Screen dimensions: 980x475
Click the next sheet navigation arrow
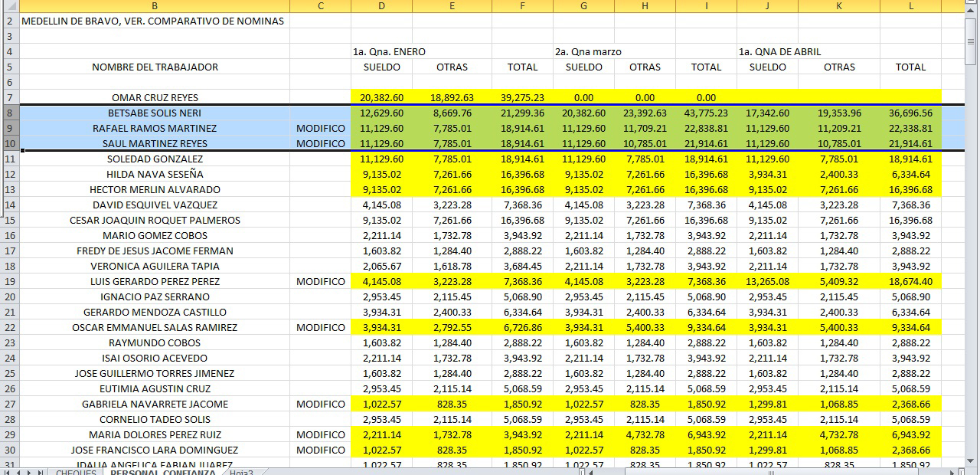[x=31, y=472]
